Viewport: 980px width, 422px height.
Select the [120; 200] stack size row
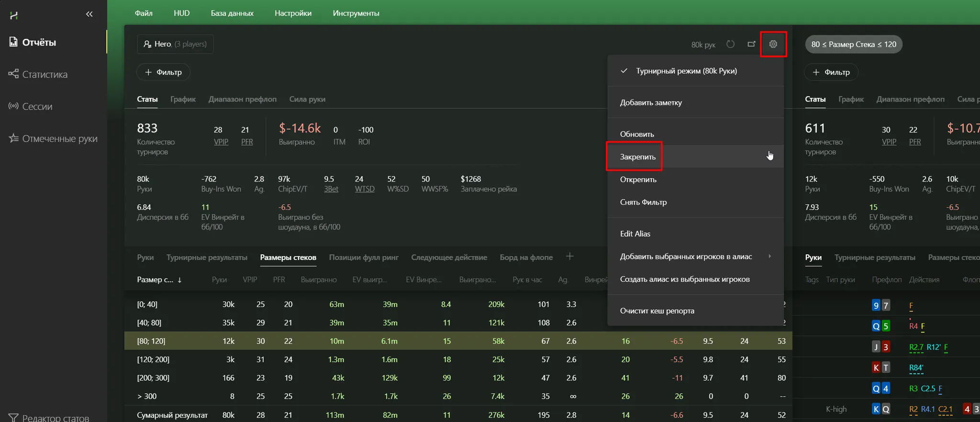click(153, 359)
